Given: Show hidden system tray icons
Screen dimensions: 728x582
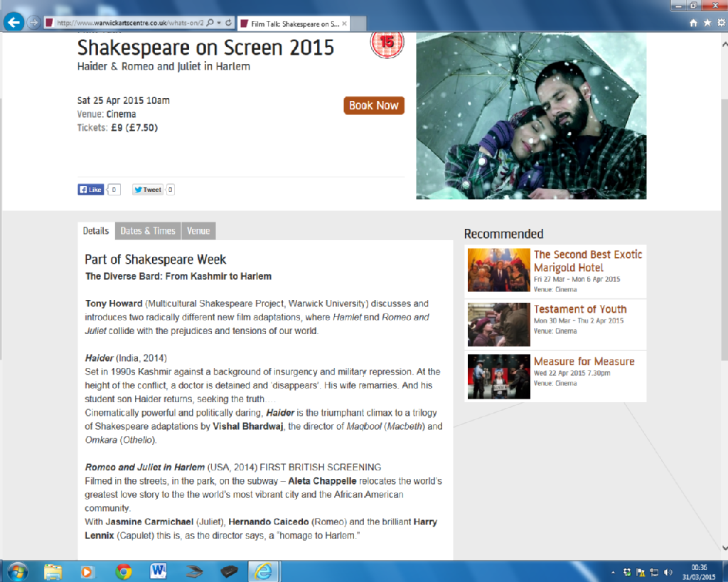Looking at the screenshot, I should click(613, 572).
